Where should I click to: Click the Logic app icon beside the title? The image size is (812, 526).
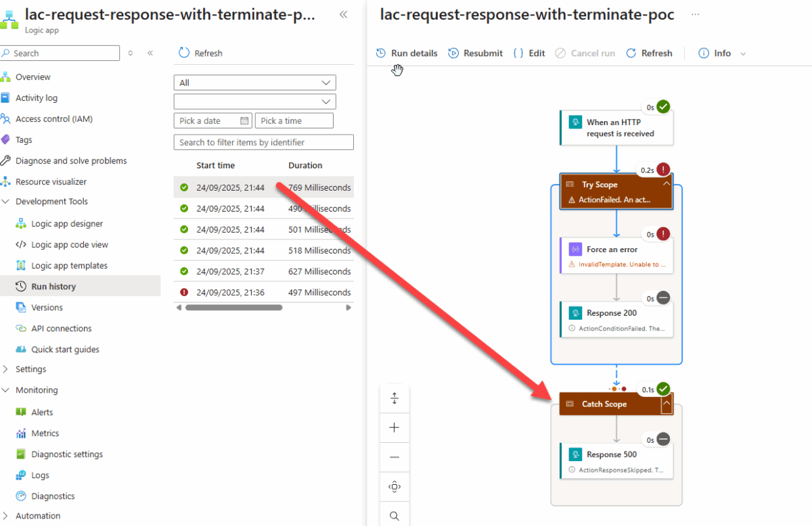click(x=9, y=19)
